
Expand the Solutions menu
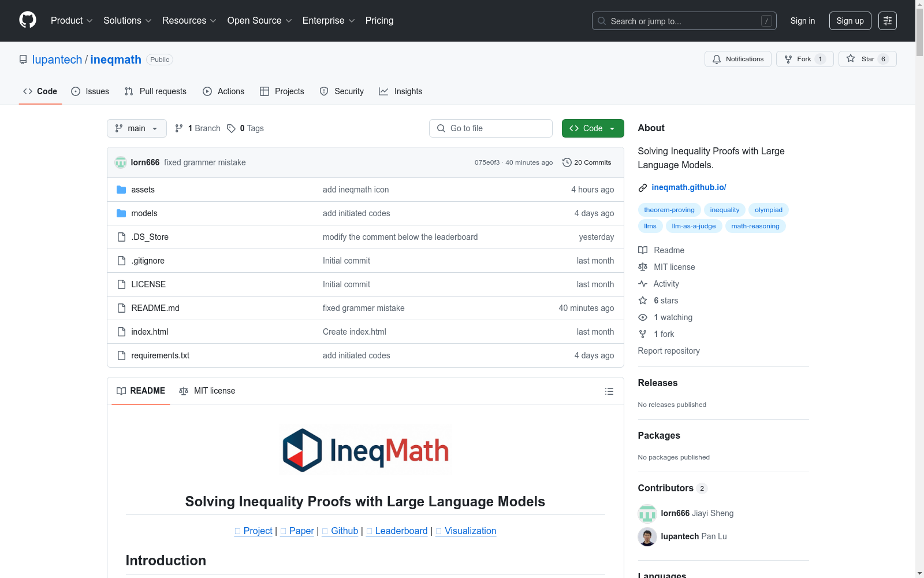(127, 21)
